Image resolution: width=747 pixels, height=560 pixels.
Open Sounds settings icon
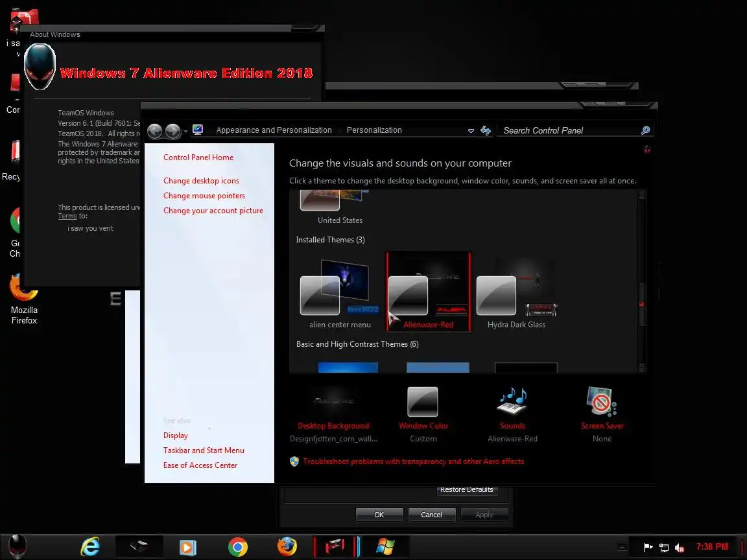click(x=512, y=401)
